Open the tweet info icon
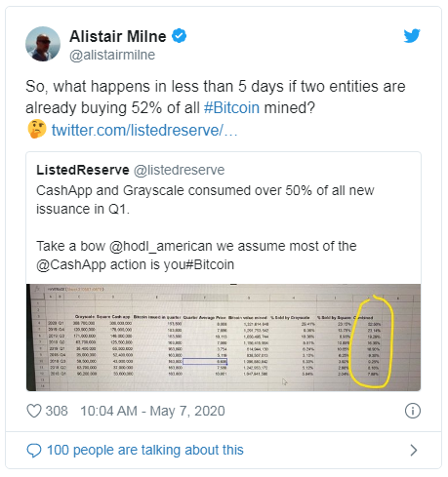Viewport: 448px width, 477px height. [x=413, y=411]
